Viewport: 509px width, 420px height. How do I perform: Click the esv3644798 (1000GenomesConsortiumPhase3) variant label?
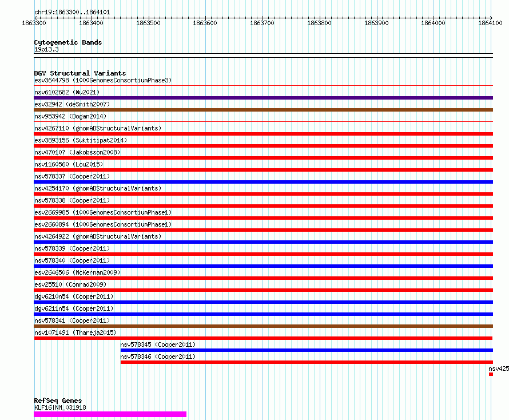coord(103,80)
